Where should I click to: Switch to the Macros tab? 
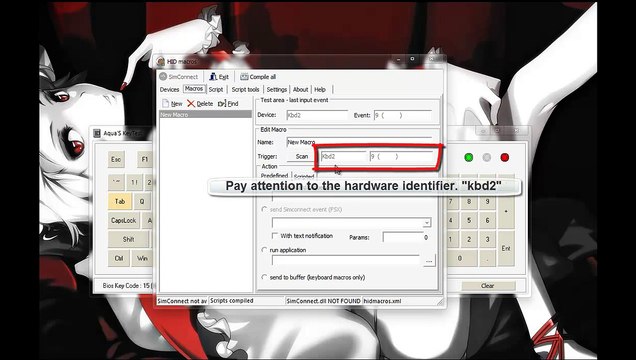(194, 89)
